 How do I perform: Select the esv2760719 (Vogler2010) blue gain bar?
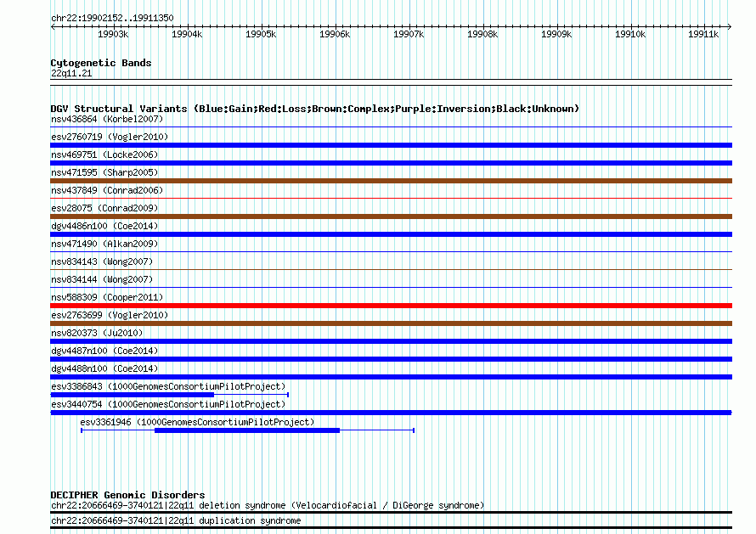click(x=391, y=145)
